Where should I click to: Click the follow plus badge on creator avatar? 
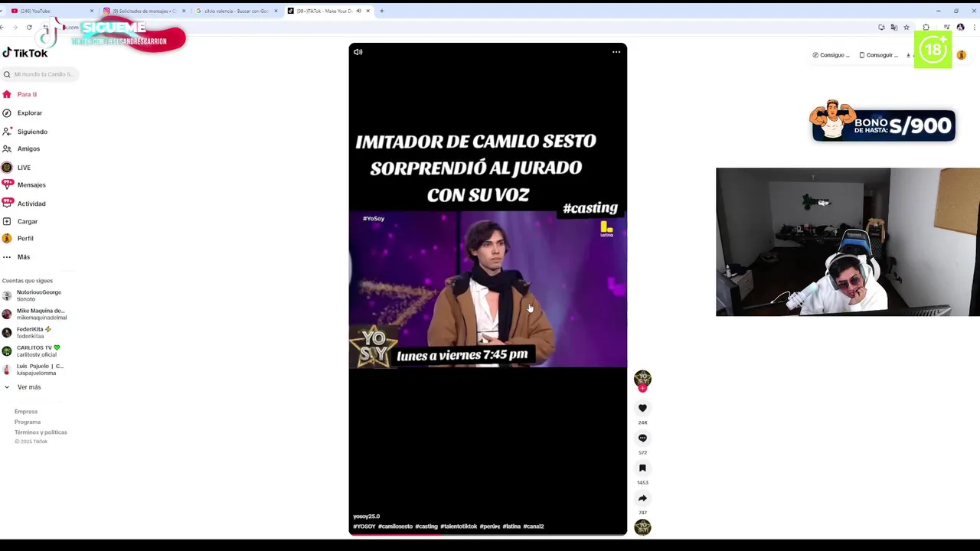click(642, 388)
